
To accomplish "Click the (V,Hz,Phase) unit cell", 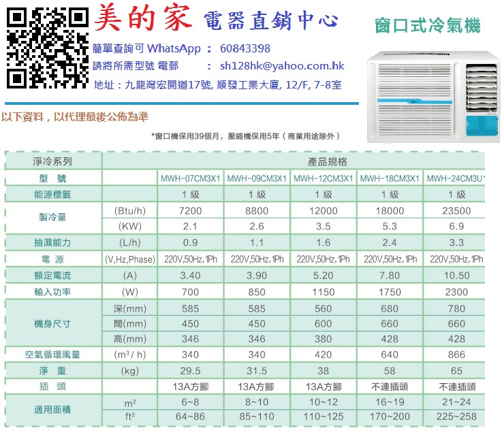I will pyautogui.click(x=130, y=259).
